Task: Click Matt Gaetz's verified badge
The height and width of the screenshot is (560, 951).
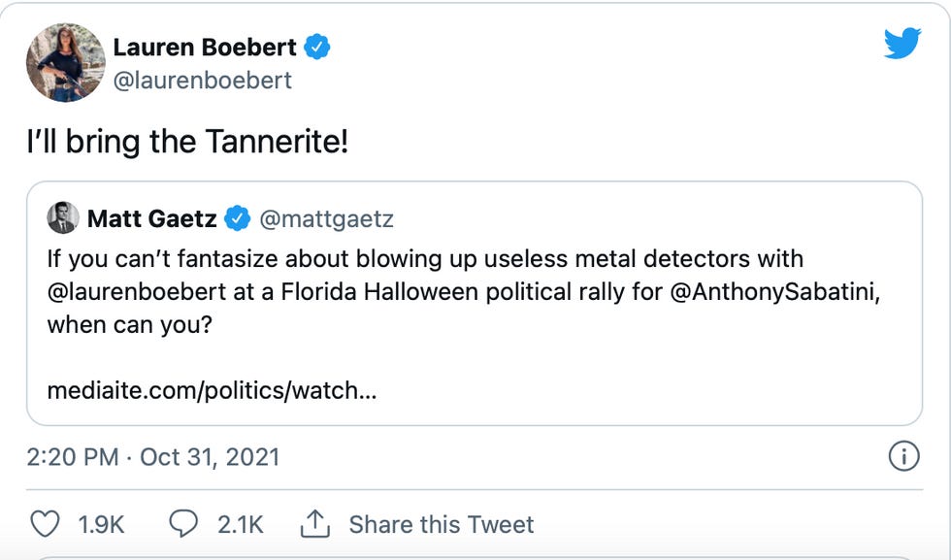Action: (x=238, y=218)
